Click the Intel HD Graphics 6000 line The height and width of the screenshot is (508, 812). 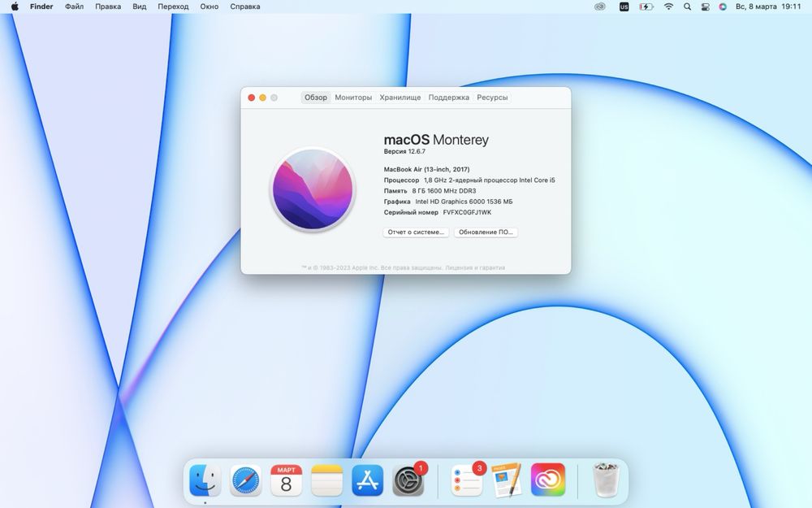coord(448,202)
